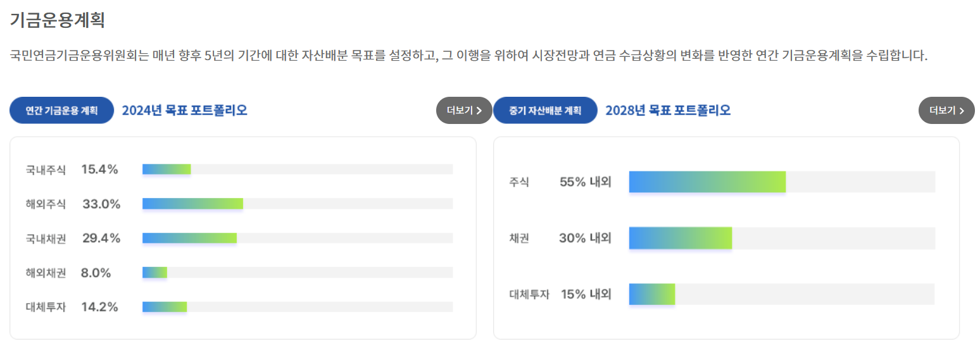This screenshot has width=980, height=346.
Task: Click the 2028년 목표 포트폴리오 heading
Action: pos(668,111)
